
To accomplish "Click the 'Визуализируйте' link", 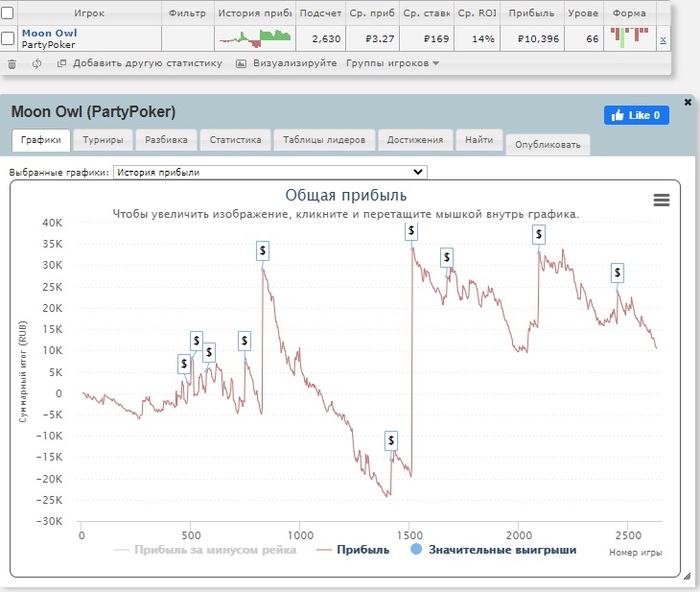I will (295, 63).
